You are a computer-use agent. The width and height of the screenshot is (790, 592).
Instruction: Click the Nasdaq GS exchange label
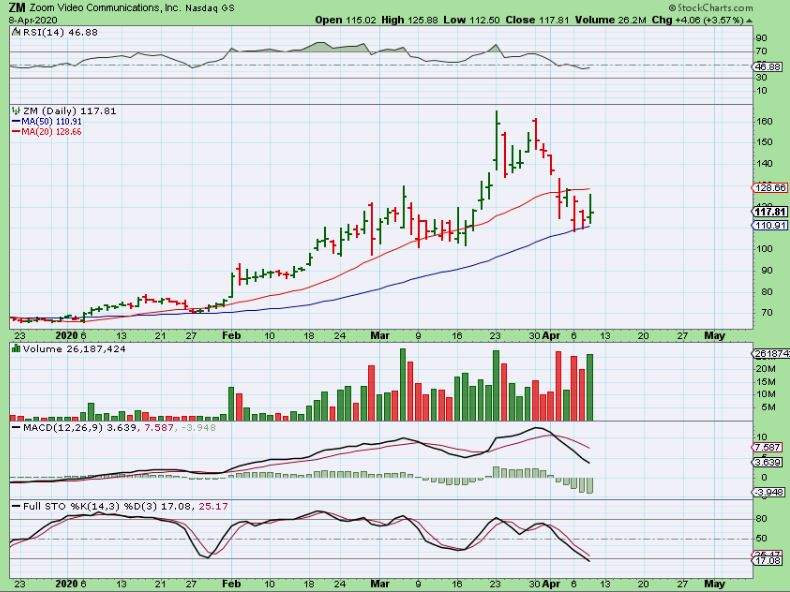click(210, 9)
